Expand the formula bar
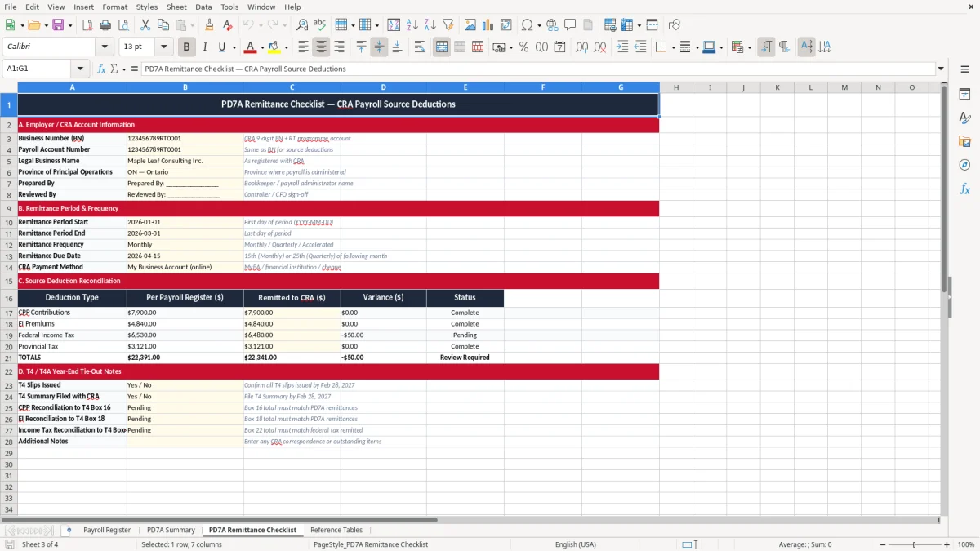Viewport: 980px width, 551px height. [941, 69]
